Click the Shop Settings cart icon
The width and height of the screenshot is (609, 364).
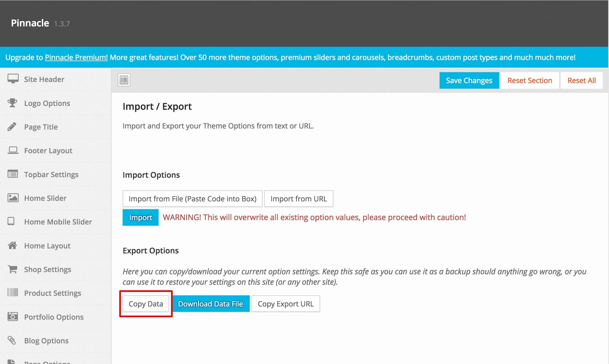13,269
